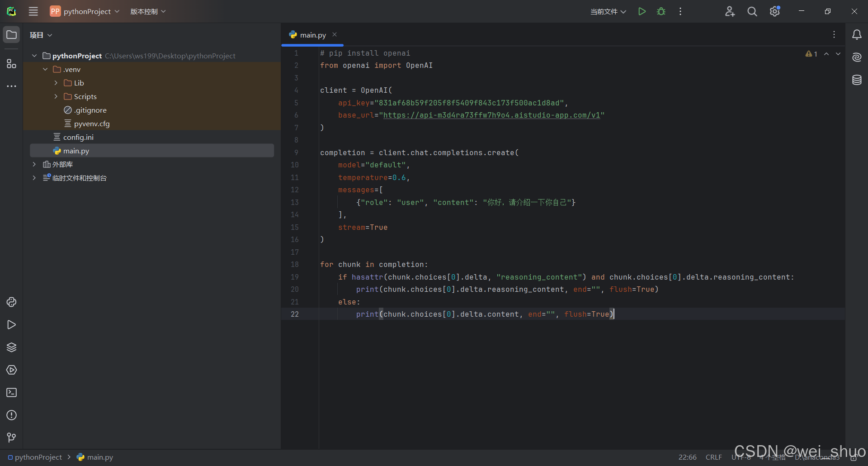Open the Notifications bell
Viewport: 868px width, 466px height.
pyautogui.click(x=857, y=35)
